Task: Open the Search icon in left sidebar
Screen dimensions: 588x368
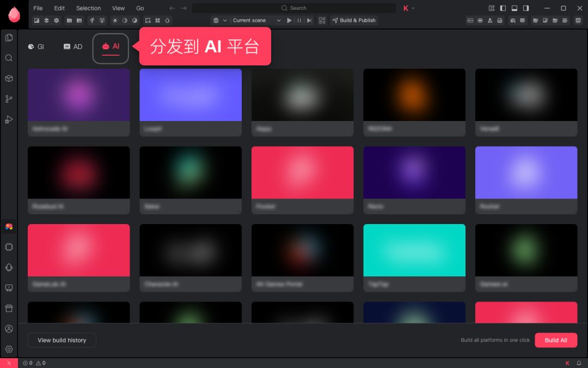Action: click(x=9, y=58)
